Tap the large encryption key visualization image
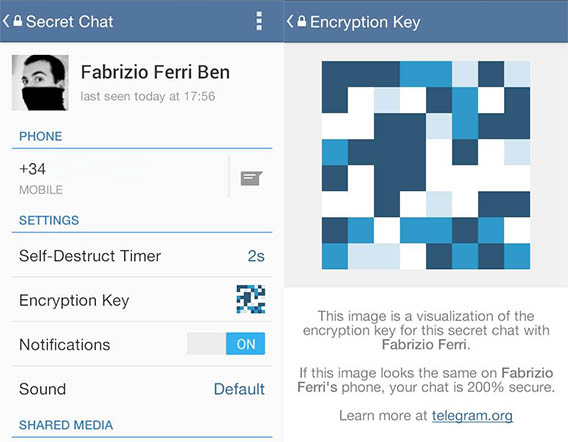 click(426, 165)
